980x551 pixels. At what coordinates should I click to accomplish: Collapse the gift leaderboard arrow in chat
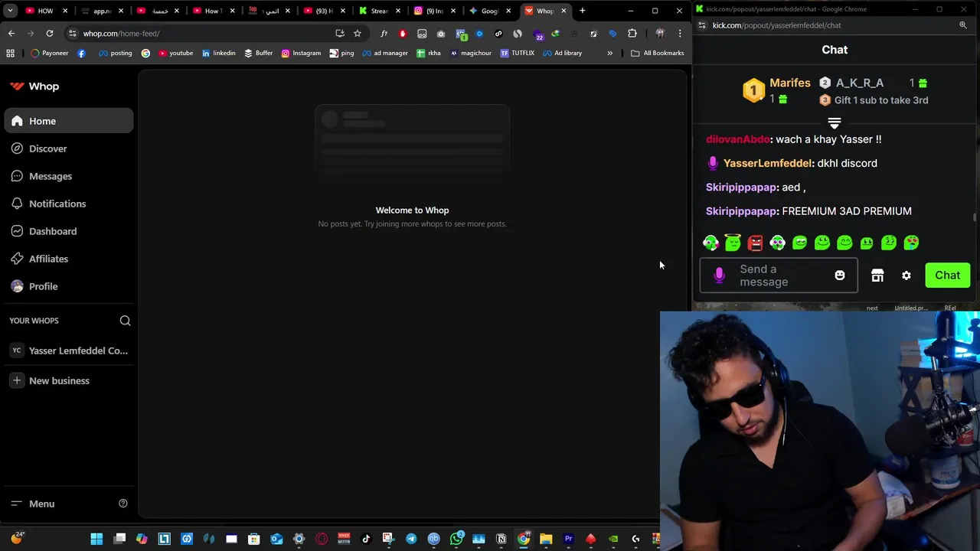coord(835,122)
